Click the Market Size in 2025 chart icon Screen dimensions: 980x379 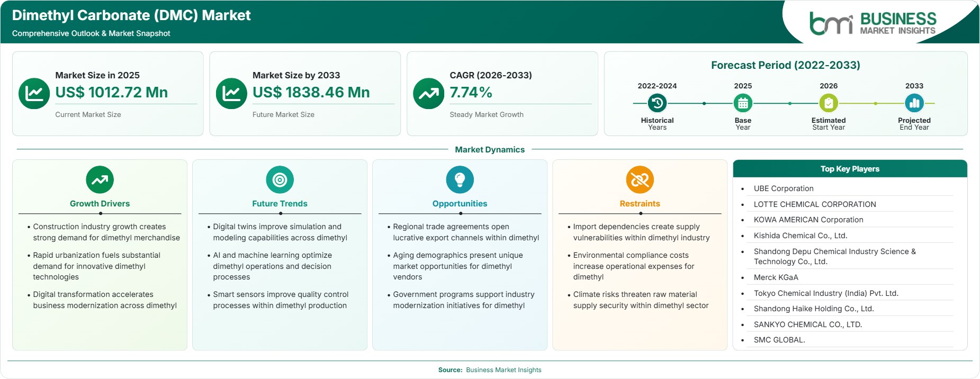tap(34, 94)
